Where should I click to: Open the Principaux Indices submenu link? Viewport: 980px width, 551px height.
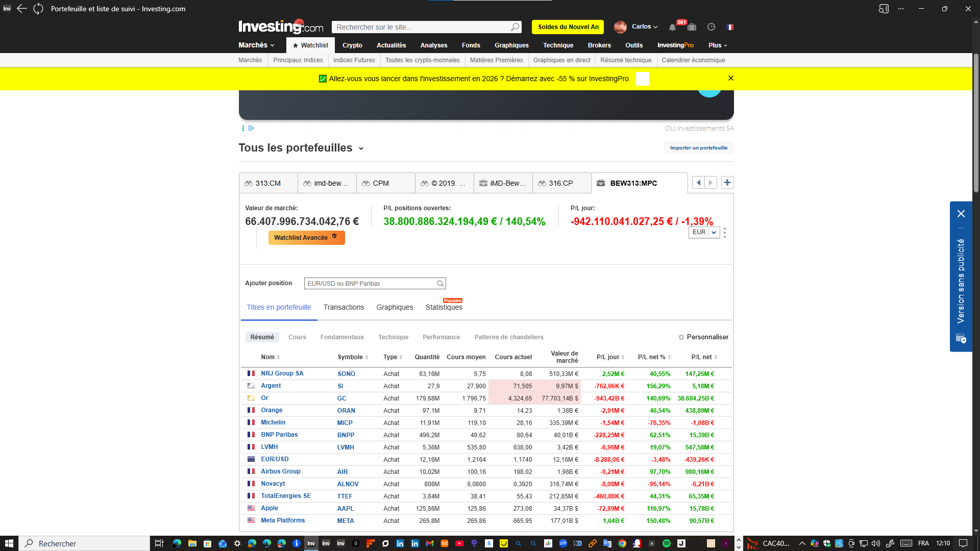tap(298, 60)
